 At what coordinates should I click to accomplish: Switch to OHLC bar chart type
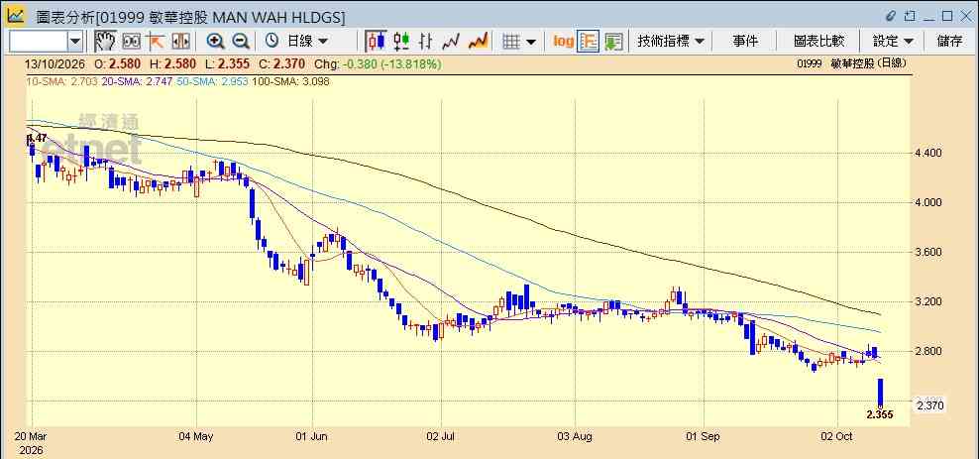point(426,42)
